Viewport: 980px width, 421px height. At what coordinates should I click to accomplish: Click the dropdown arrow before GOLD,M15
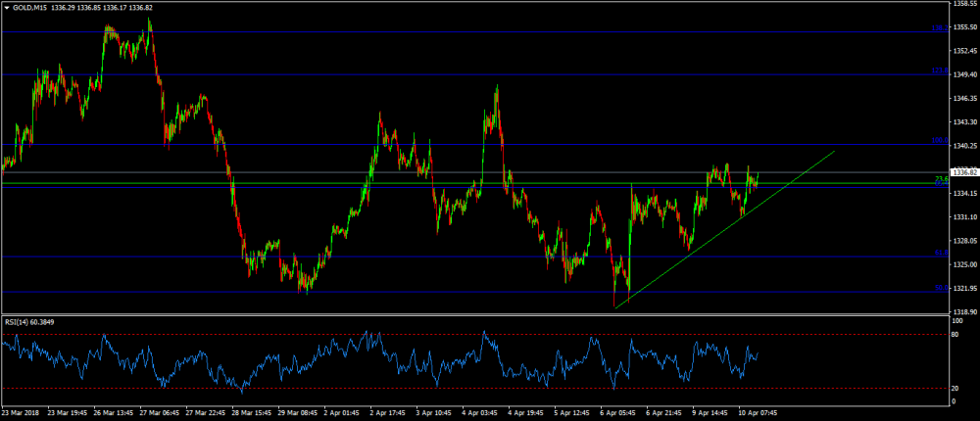pos(7,8)
